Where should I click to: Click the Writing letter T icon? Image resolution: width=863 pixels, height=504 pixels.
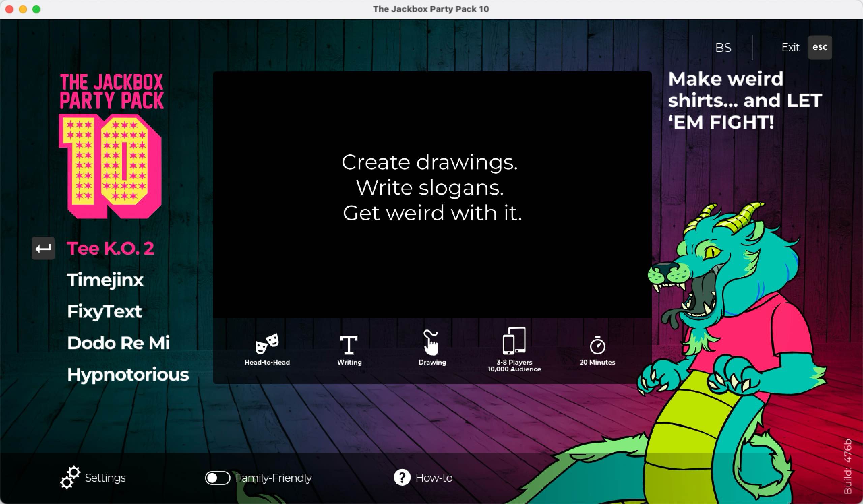[x=349, y=345]
